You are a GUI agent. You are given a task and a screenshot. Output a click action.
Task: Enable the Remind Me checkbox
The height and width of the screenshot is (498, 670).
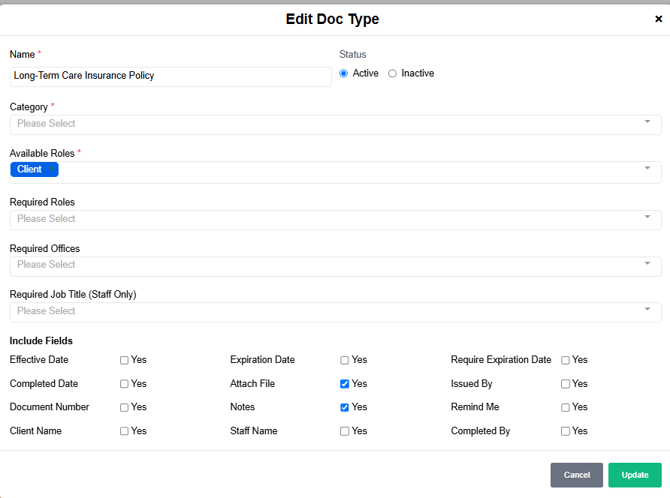point(565,408)
